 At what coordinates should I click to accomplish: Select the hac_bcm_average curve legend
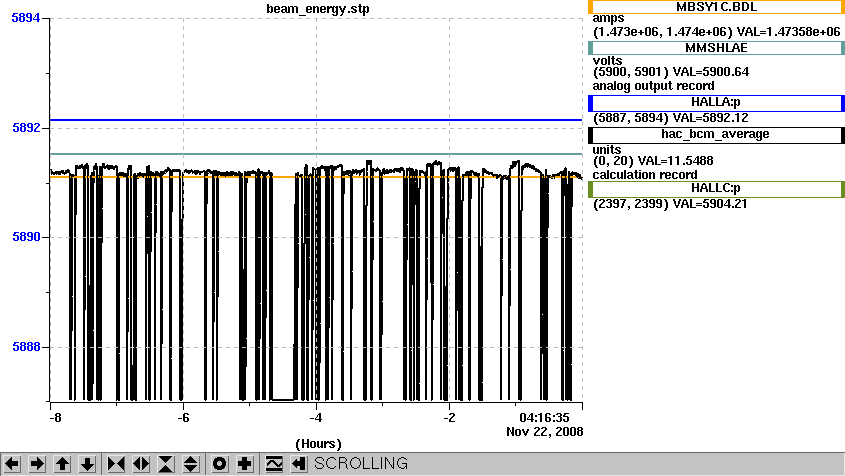coord(716,134)
